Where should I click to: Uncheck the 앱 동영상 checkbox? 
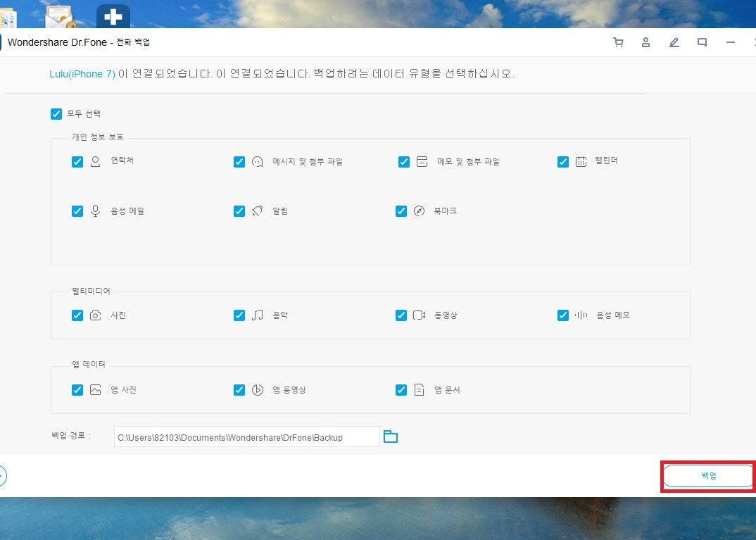[239, 389]
